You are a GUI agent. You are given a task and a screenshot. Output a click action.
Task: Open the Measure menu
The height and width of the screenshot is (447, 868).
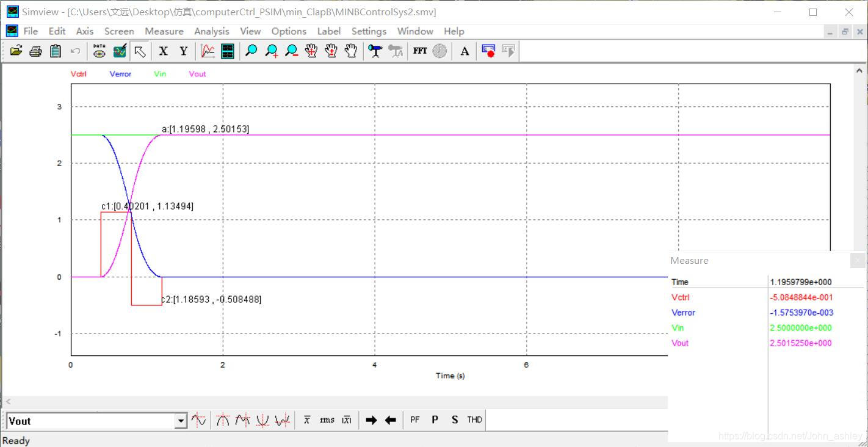click(164, 31)
